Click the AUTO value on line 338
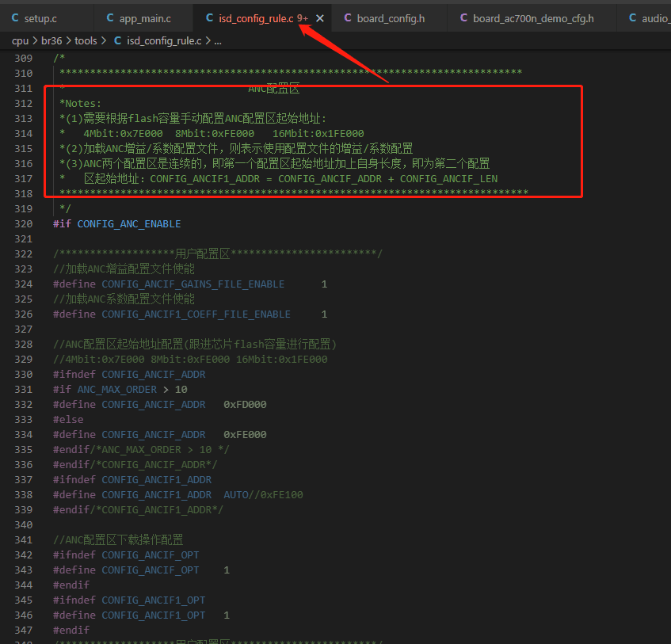 tap(236, 494)
